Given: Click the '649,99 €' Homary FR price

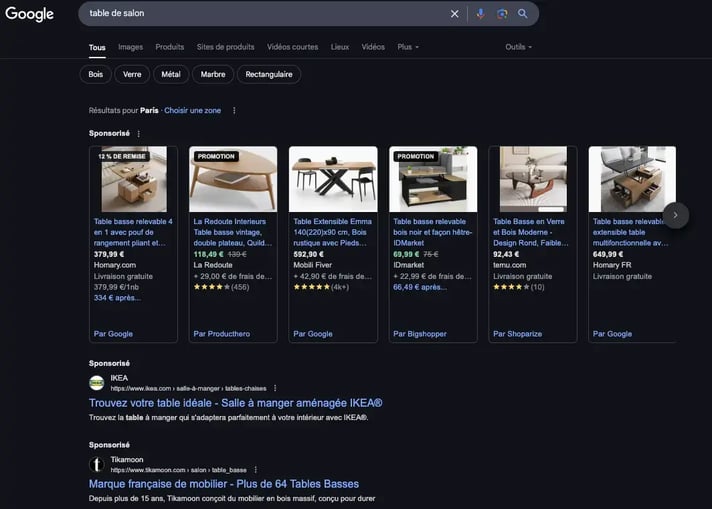Looking at the screenshot, I should click(x=608, y=254).
